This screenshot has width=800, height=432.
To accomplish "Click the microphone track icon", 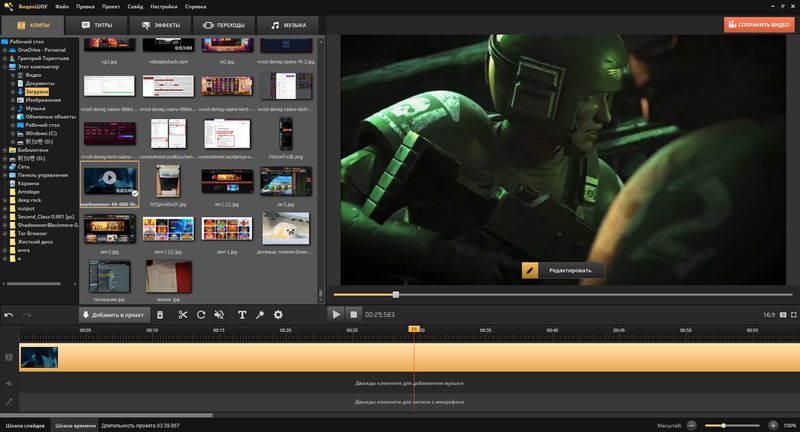I will tap(9, 402).
